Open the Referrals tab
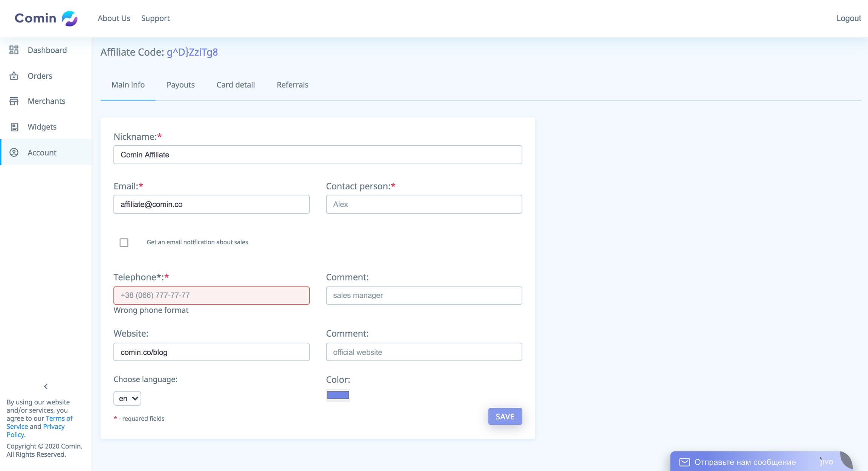The height and width of the screenshot is (471, 868). click(292, 85)
